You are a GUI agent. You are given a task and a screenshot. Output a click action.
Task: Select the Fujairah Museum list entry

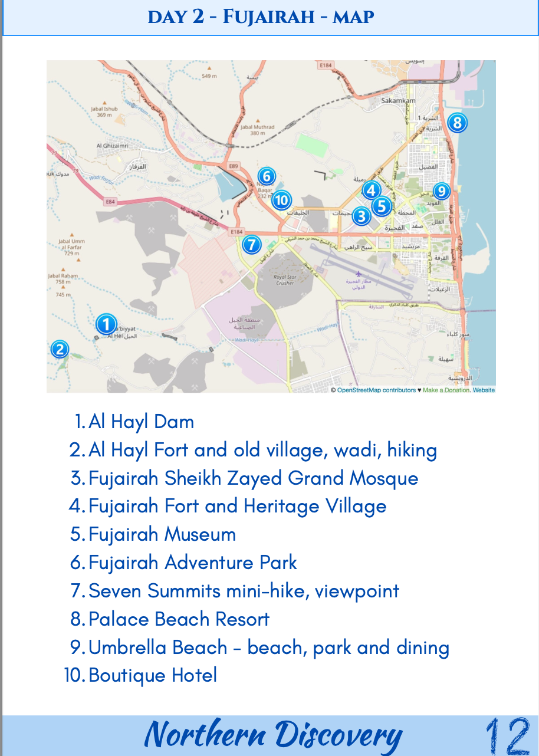pos(162,535)
